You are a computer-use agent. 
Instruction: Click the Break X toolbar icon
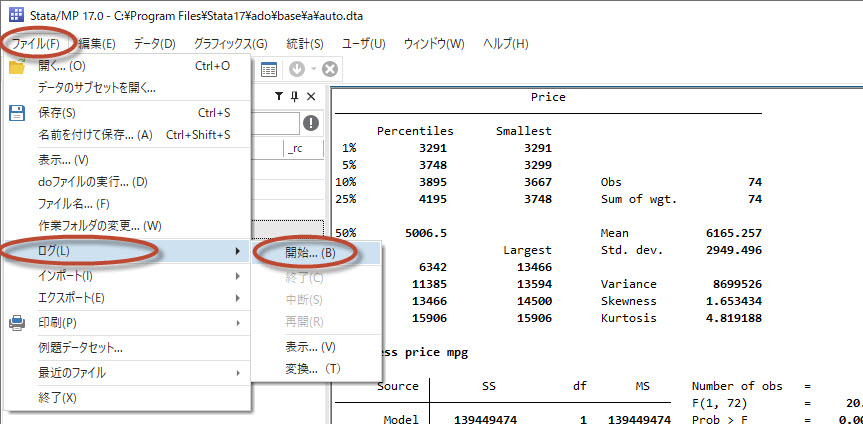point(329,70)
